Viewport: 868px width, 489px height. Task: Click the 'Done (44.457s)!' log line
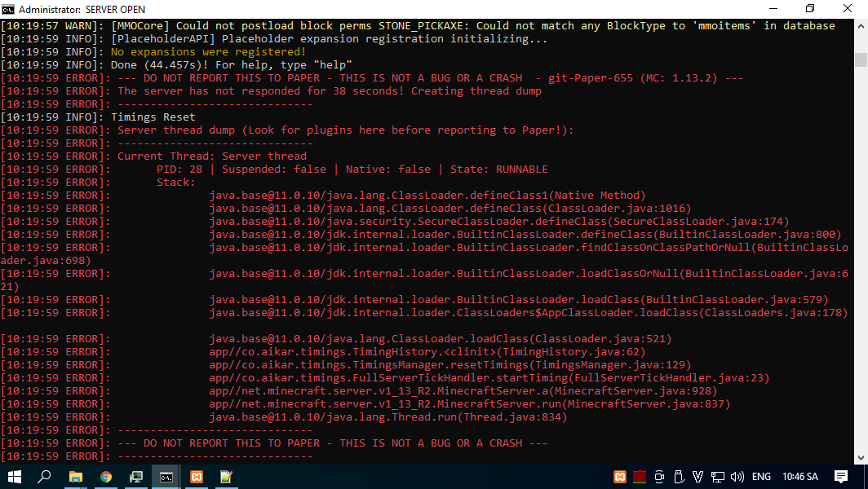tap(232, 64)
